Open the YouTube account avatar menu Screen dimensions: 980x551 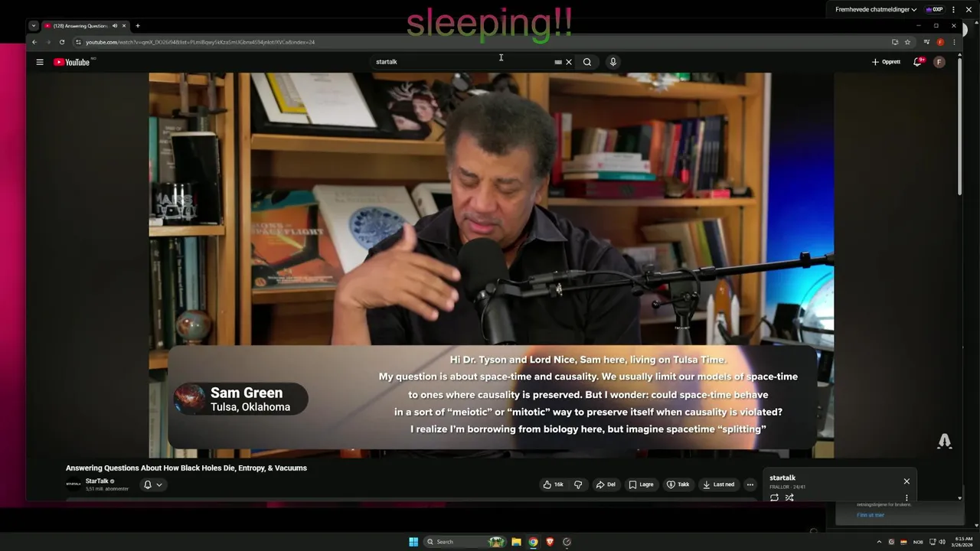click(x=939, y=62)
